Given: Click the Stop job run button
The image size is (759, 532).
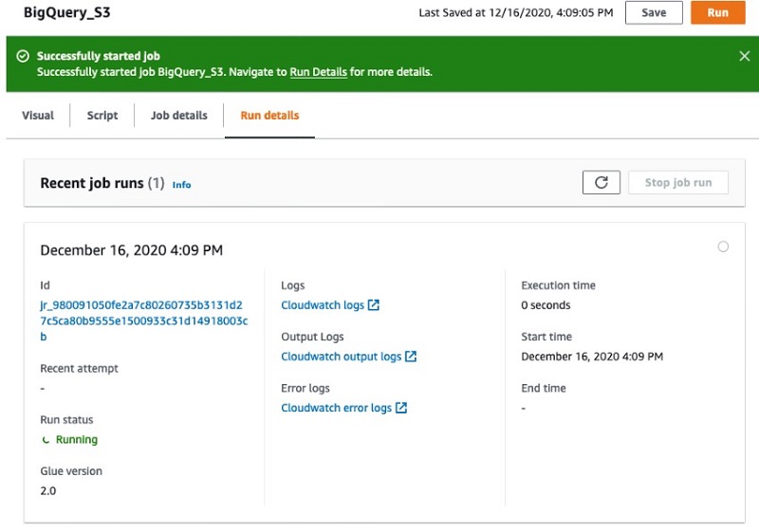Looking at the screenshot, I should [x=677, y=183].
